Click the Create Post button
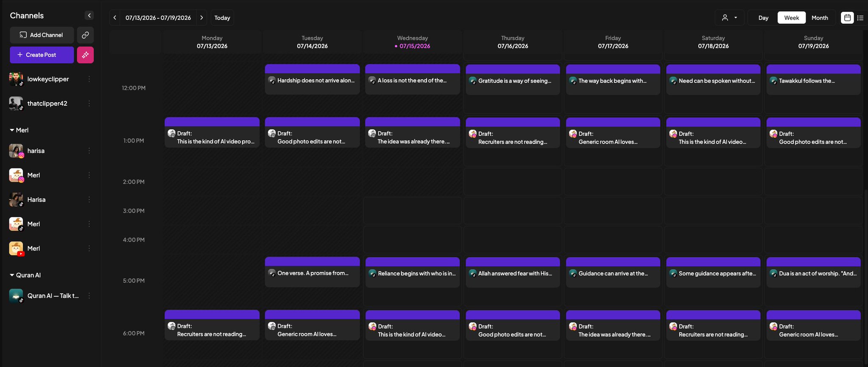The width and height of the screenshot is (868, 367). click(42, 55)
